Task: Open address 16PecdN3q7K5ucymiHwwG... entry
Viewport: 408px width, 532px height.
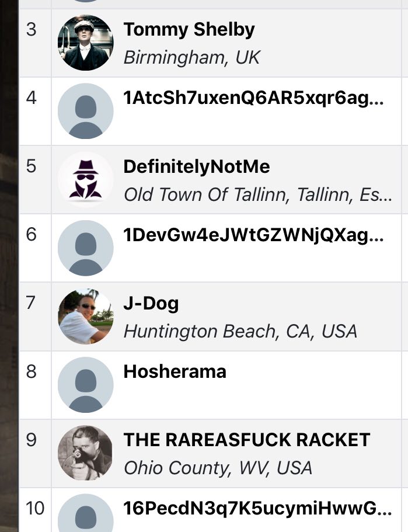Action: (x=258, y=508)
